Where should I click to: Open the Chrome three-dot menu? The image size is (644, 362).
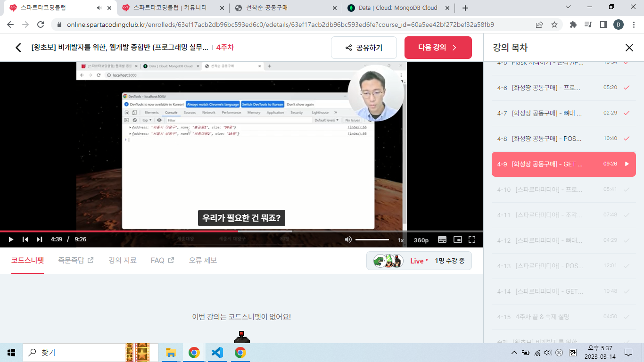point(633,25)
